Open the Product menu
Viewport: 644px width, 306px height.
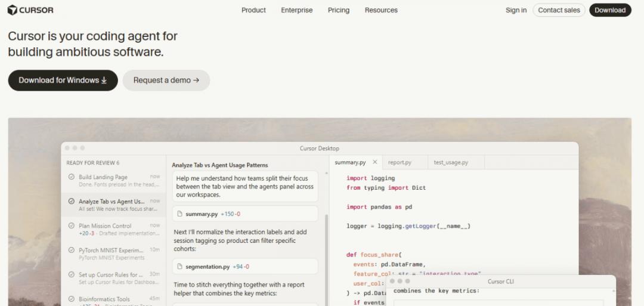[253, 10]
